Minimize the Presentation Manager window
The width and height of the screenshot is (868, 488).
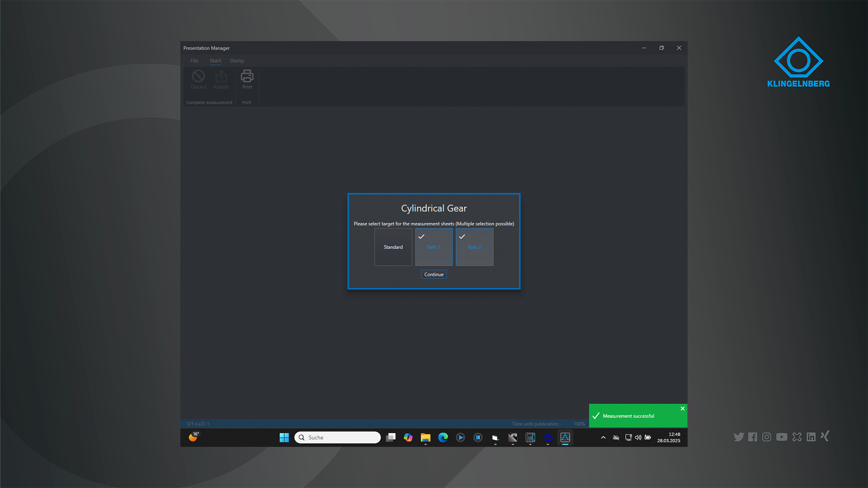(644, 48)
